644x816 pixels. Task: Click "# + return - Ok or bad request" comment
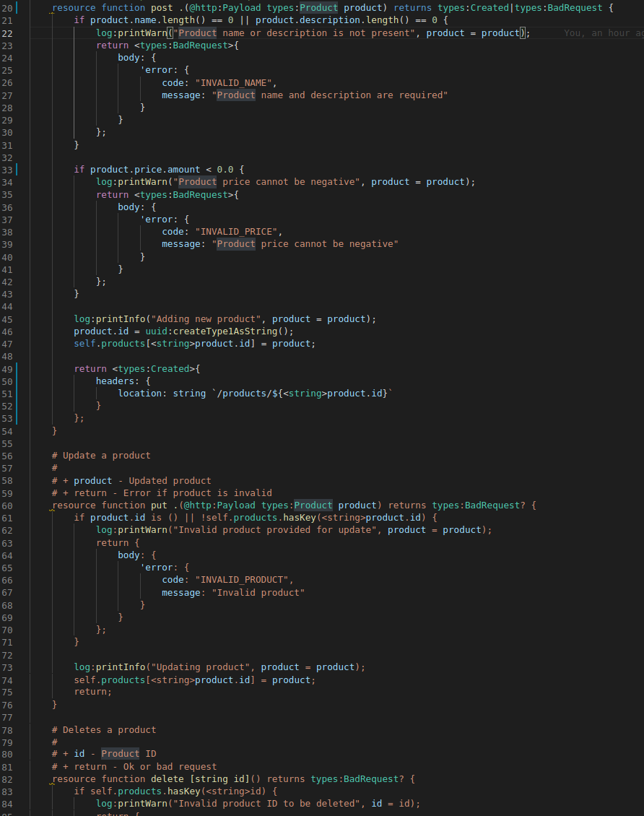tap(134, 767)
